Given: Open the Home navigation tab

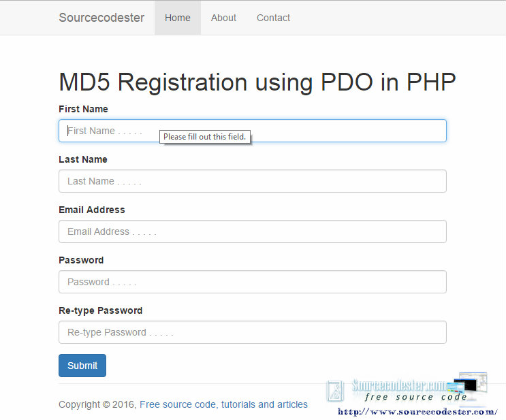Looking at the screenshot, I should [x=178, y=18].
